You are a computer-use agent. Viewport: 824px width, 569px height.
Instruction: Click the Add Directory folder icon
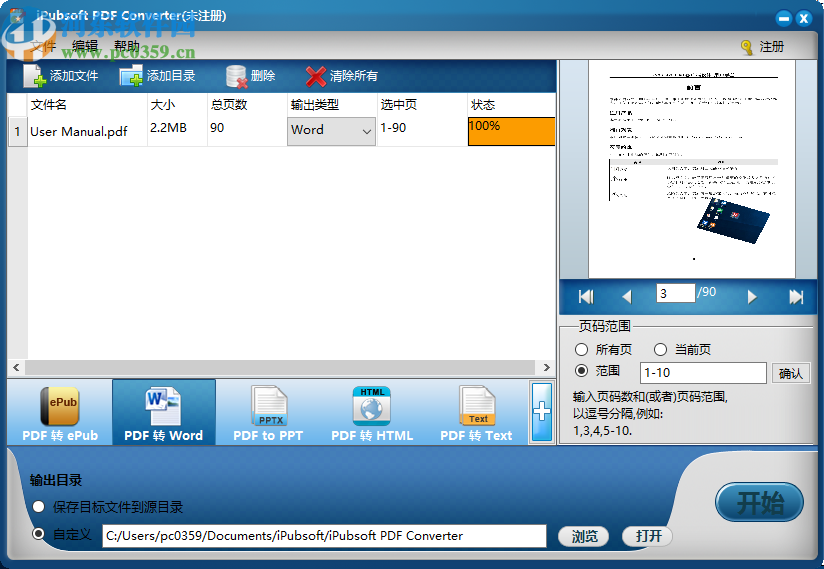[x=131, y=76]
